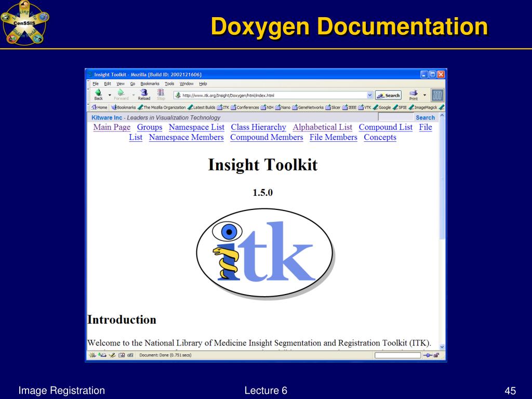Open the Forward button history dropdown
Viewport: 532px width, 399px height.
click(x=134, y=95)
